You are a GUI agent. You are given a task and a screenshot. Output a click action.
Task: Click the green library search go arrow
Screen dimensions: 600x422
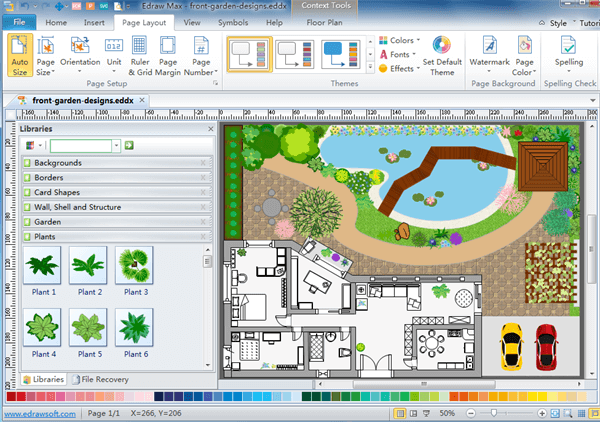click(x=130, y=145)
